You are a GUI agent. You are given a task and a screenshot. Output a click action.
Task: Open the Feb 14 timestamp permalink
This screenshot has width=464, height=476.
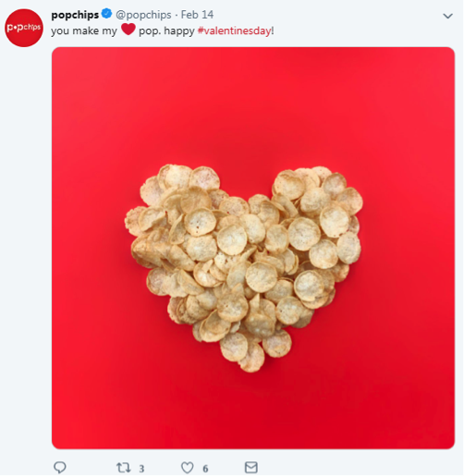coord(197,15)
